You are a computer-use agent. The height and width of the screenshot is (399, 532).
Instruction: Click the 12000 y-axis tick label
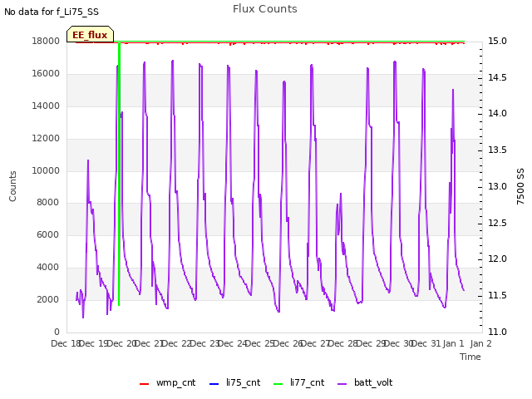[46, 138]
